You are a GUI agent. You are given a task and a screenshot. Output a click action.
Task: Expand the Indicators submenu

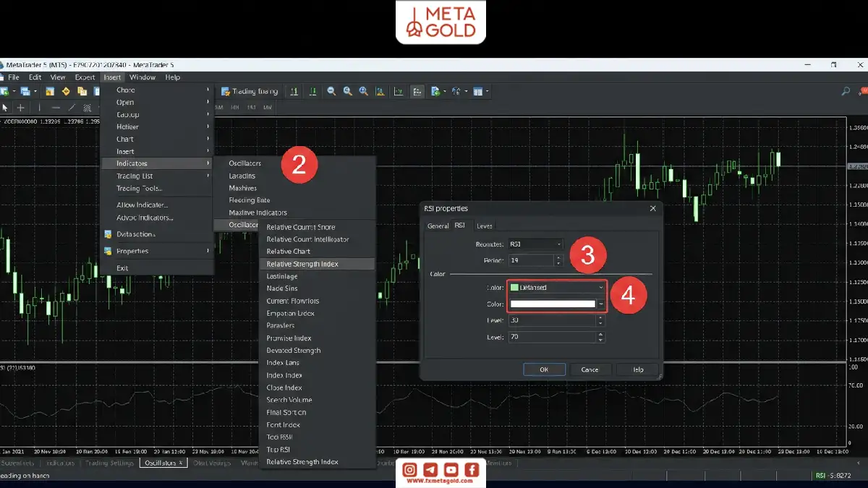(x=157, y=163)
